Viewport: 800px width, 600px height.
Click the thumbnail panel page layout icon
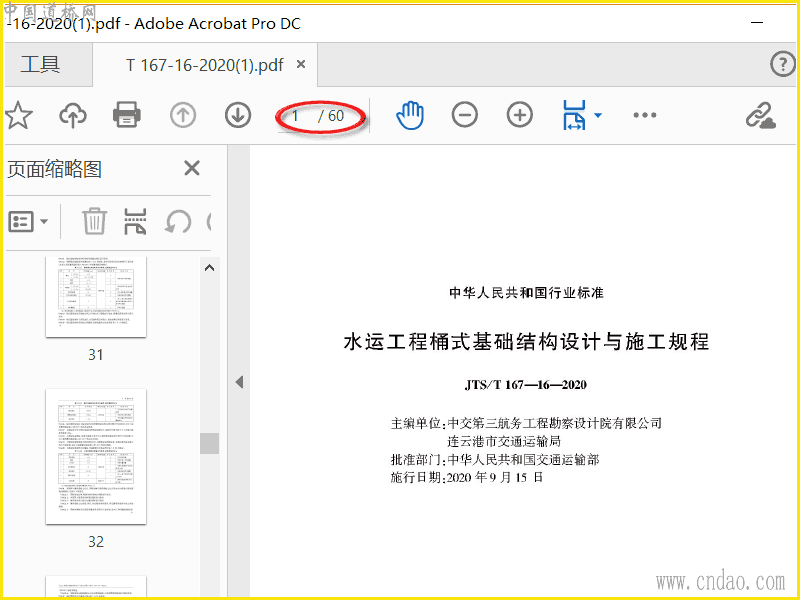135,221
